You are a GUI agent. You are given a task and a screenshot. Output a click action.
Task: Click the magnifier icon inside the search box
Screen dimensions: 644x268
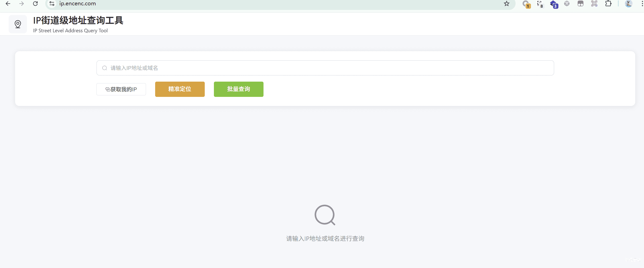click(x=105, y=68)
